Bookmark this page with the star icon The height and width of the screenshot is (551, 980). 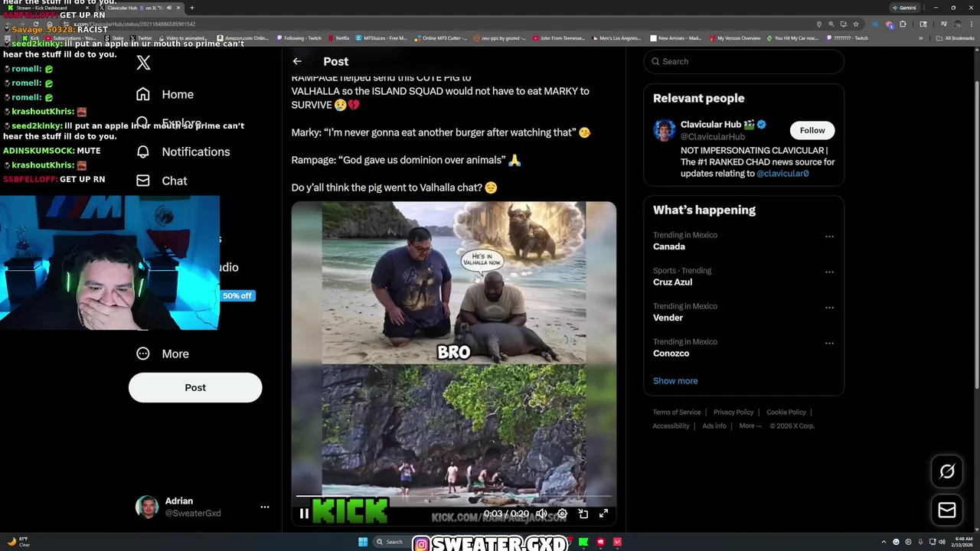click(x=856, y=24)
